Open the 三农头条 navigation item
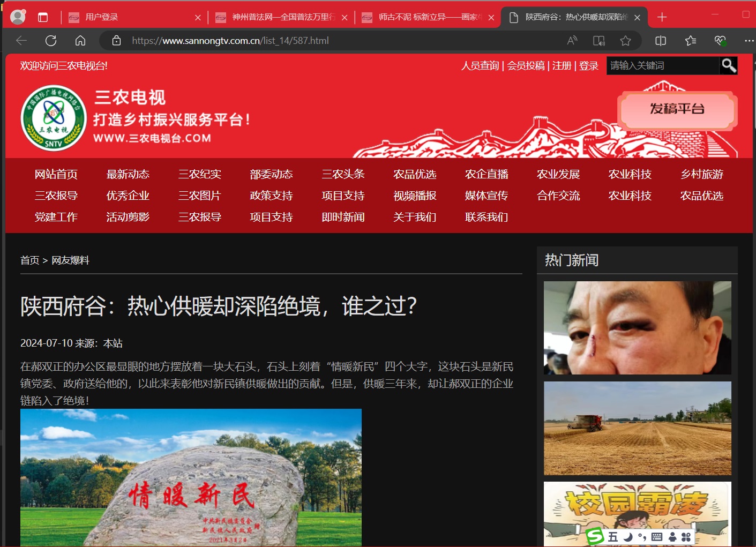The width and height of the screenshot is (756, 547). [x=343, y=174]
